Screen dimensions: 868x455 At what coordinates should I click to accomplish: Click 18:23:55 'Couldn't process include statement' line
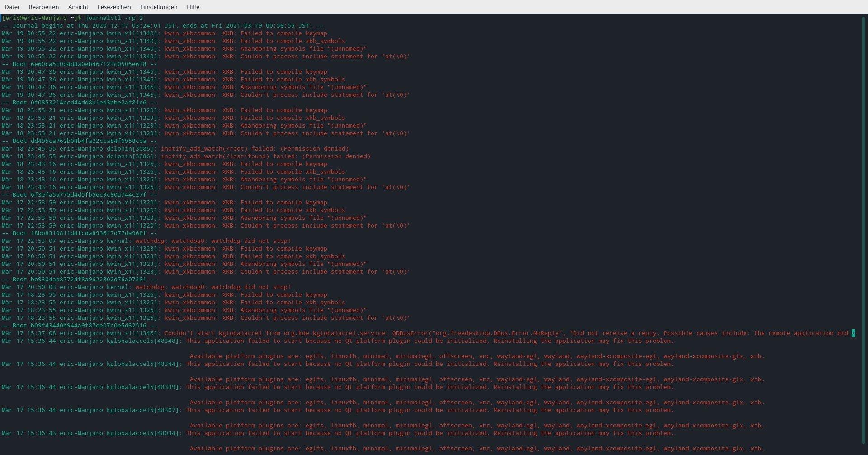coord(206,318)
